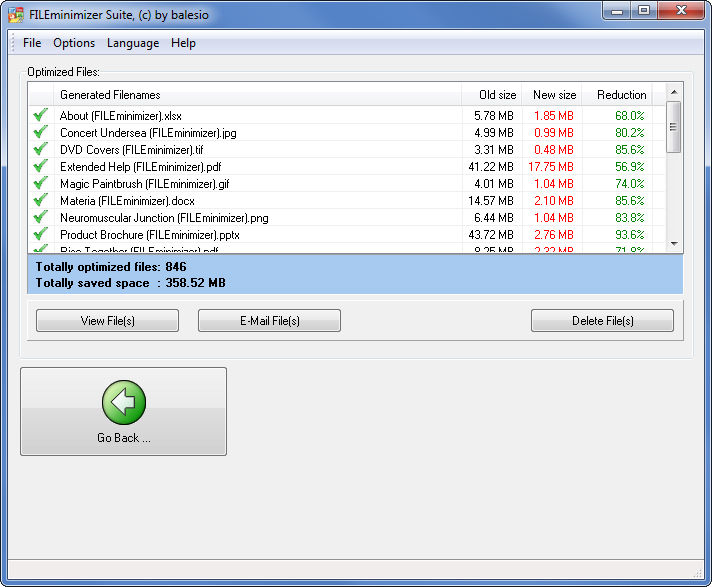Click old size value 43.72 MB
The width and height of the screenshot is (712, 587).
(491, 235)
